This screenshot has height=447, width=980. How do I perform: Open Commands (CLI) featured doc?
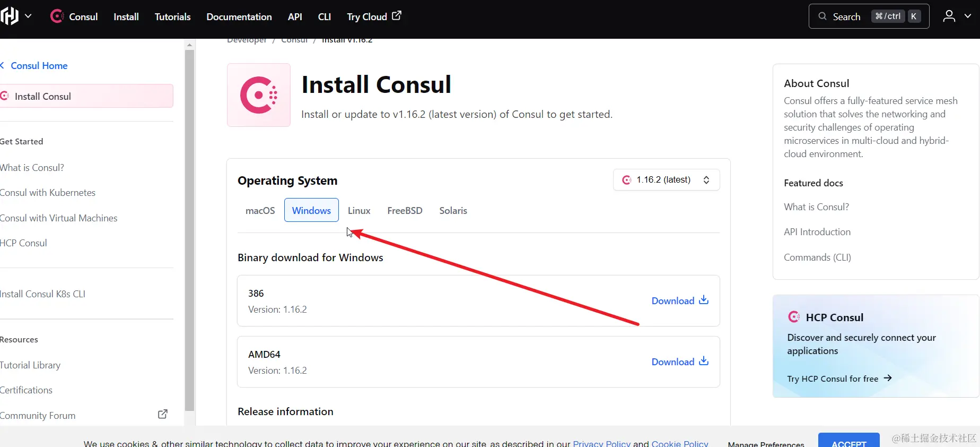click(817, 257)
